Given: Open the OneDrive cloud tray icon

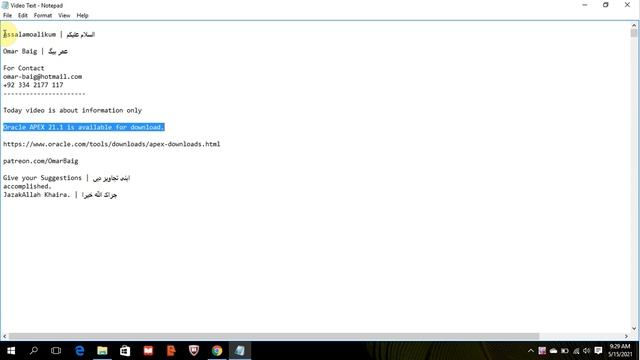Looking at the screenshot, I should pyautogui.click(x=553, y=351).
